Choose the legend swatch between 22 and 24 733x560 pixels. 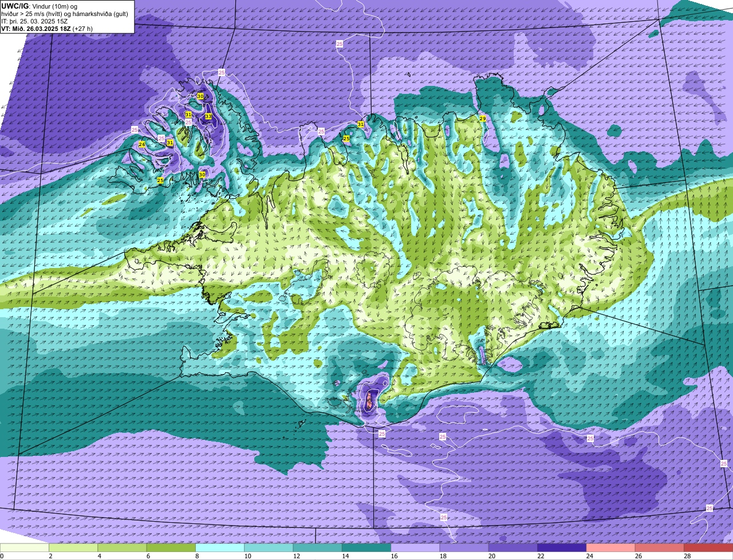point(562,547)
